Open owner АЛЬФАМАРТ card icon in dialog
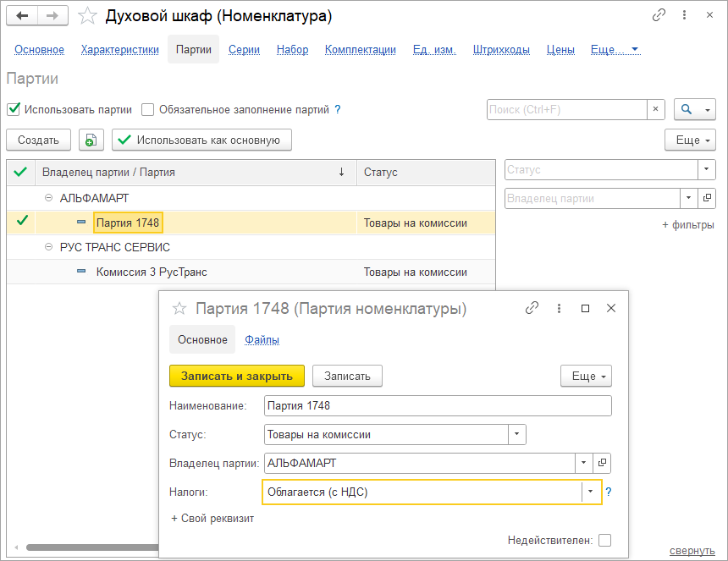728x561 pixels. point(602,463)
